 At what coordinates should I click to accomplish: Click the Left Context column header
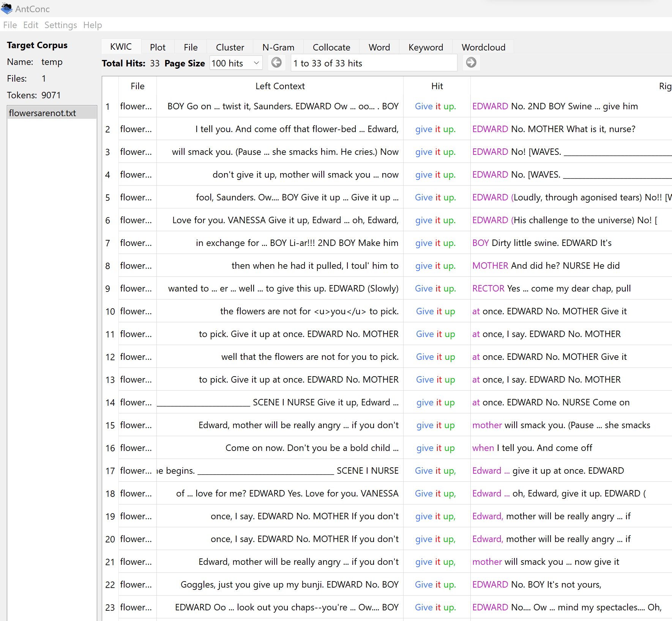(x=280, y=86)
